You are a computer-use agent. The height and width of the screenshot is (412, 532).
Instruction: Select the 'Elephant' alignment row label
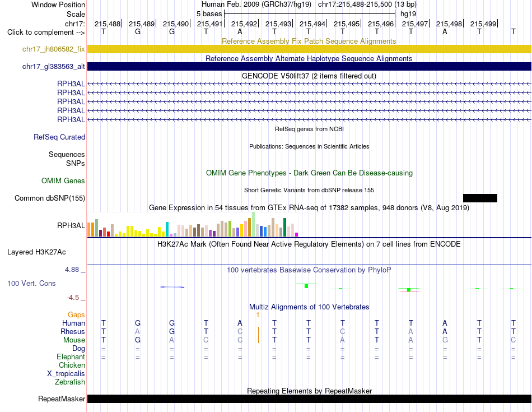[x=71, y=357]
